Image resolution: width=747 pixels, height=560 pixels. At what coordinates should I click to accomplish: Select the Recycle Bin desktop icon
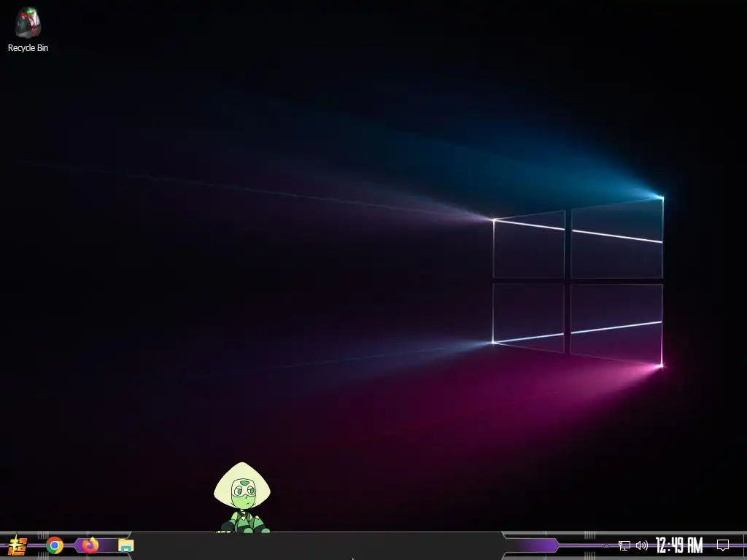click(x=28, y=30)
